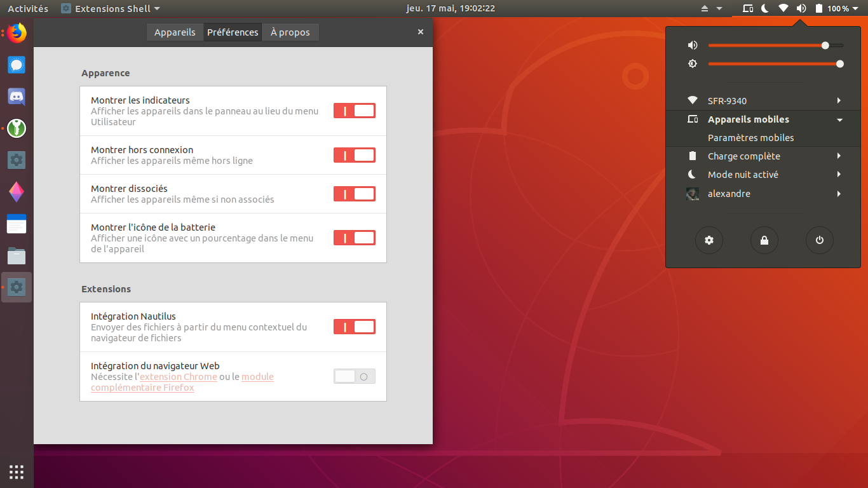This screenshot has width=868, height=488.
Task: Lock the screen from system menu
Action: tap(764, 240)
